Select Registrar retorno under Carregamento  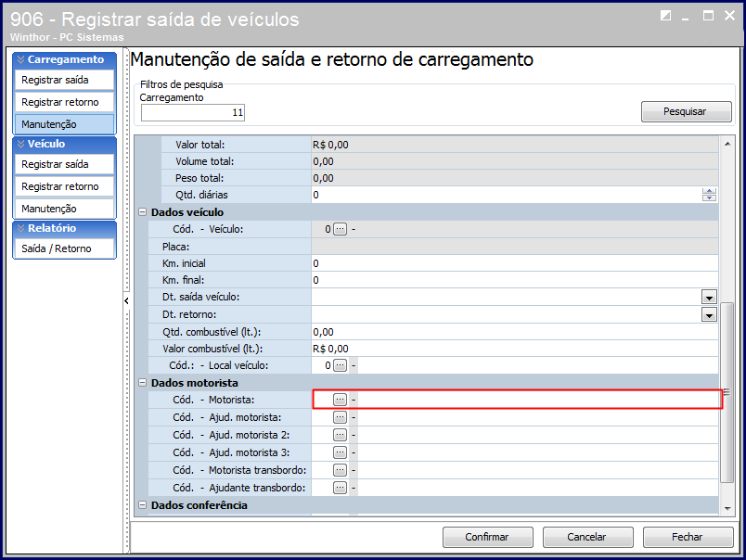[x=64, y=102]
